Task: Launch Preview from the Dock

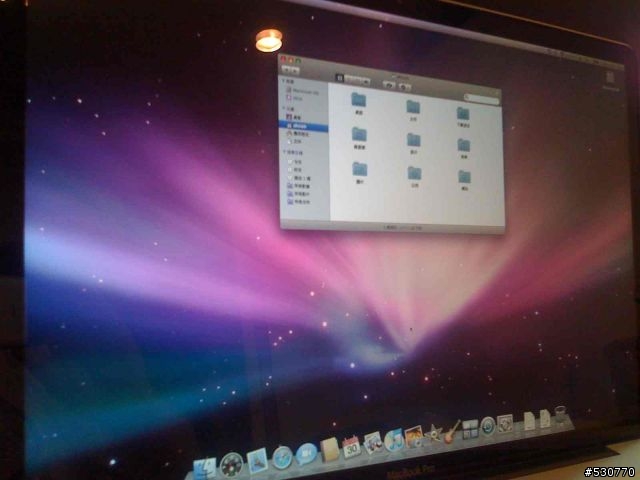Action: click(x=373, y=443)
